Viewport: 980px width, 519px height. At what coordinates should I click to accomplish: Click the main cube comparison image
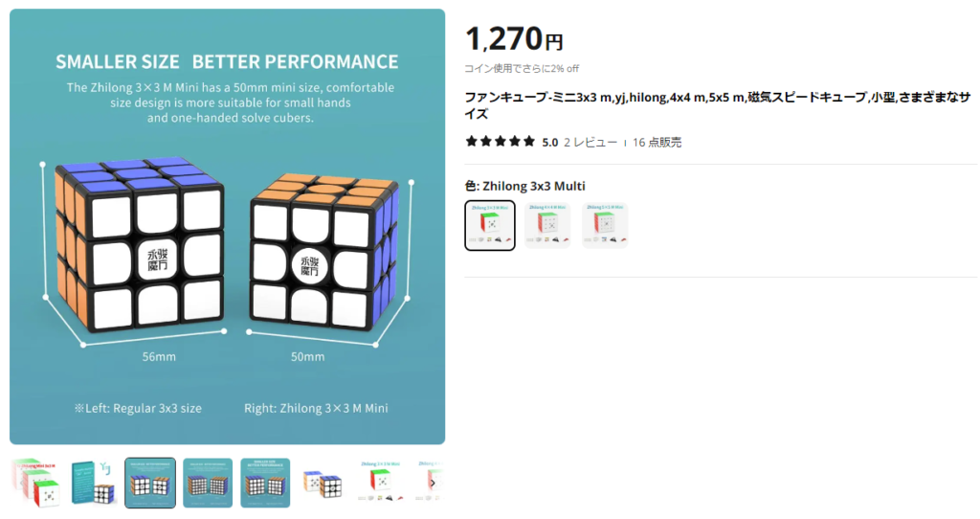pos(227,227)
